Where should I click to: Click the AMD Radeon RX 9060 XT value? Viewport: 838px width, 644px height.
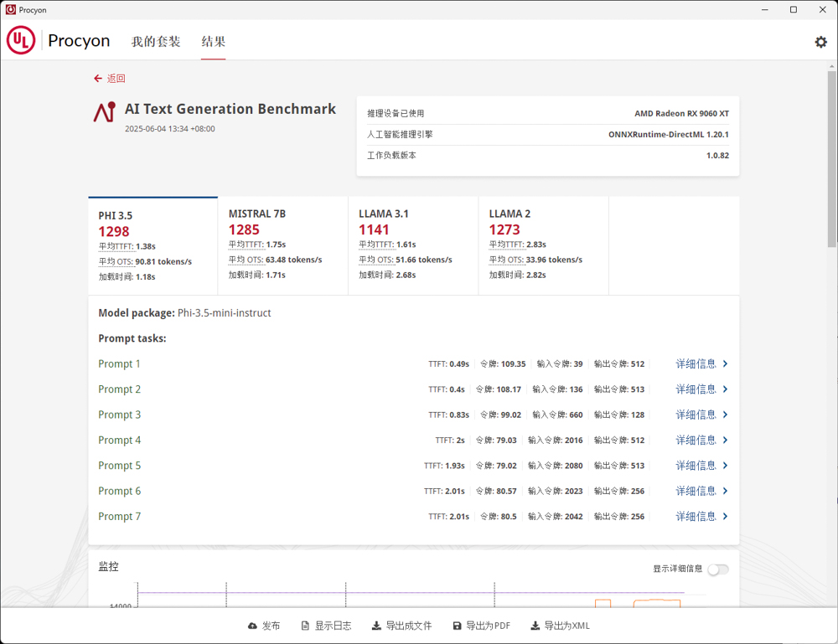[681, 113]
